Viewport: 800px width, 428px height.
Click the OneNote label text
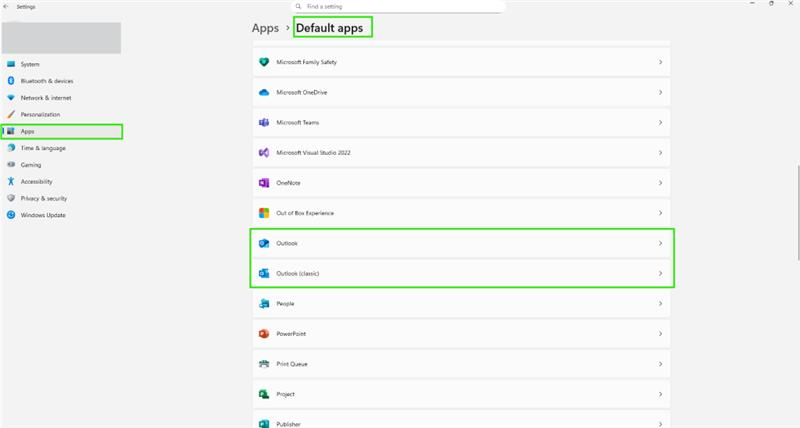288,183
